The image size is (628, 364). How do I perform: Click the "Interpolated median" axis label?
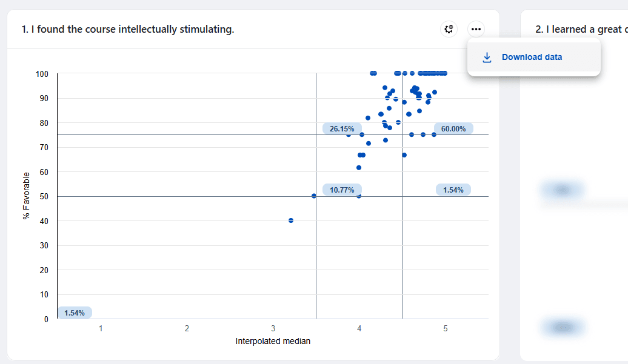click(272, 341)
